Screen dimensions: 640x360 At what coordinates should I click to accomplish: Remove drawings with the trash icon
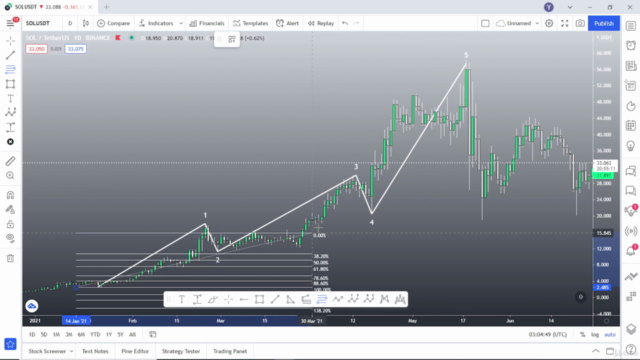tap(10, 258)
